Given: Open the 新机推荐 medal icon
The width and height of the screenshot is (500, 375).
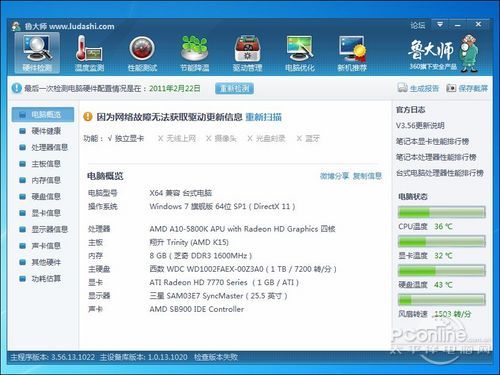Looking at the screenshot, I should point(352,49).
